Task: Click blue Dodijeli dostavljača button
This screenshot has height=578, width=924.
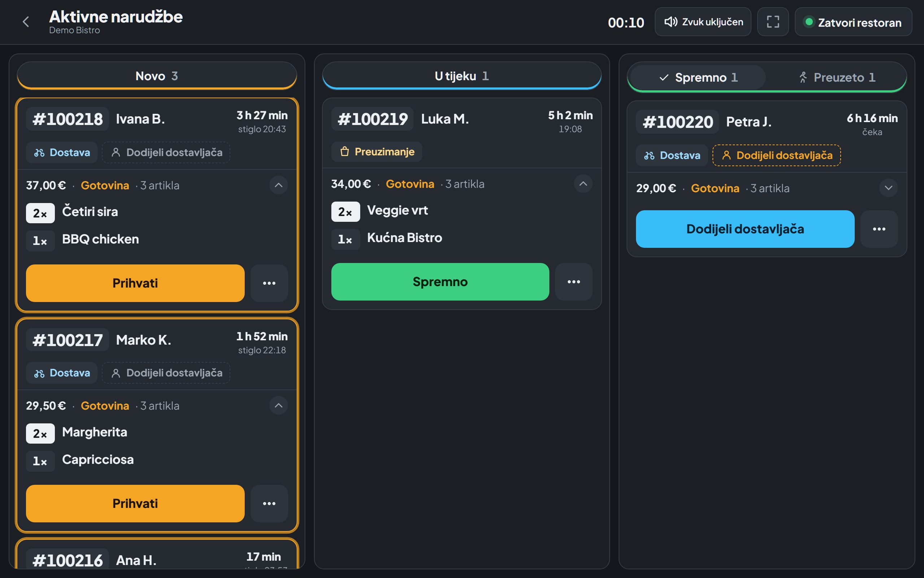Action: click(745, 229)
